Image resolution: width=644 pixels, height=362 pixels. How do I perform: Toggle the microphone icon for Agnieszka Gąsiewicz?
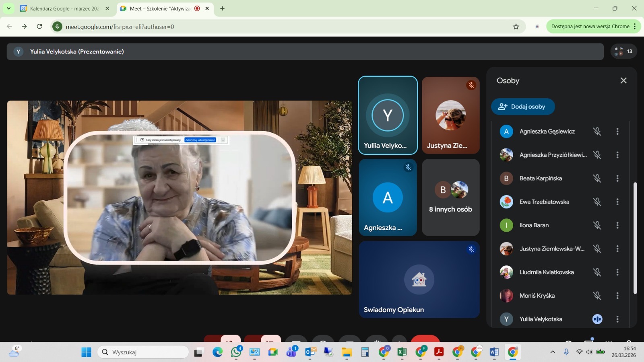tap(597, 132)
